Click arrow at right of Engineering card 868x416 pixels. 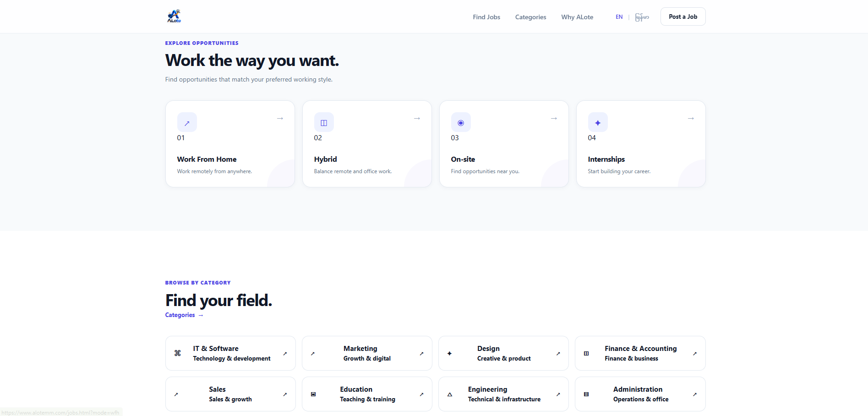[x=558, y=394]
